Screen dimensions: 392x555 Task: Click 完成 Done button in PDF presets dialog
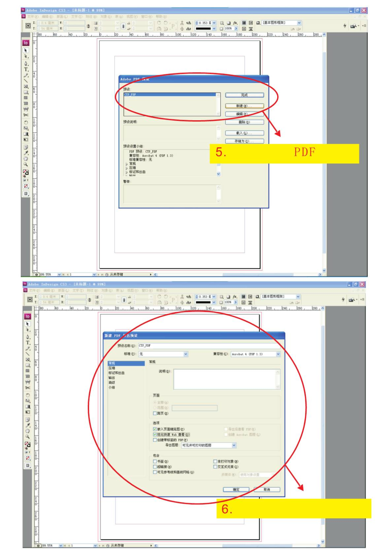click(x=245, y=95)
